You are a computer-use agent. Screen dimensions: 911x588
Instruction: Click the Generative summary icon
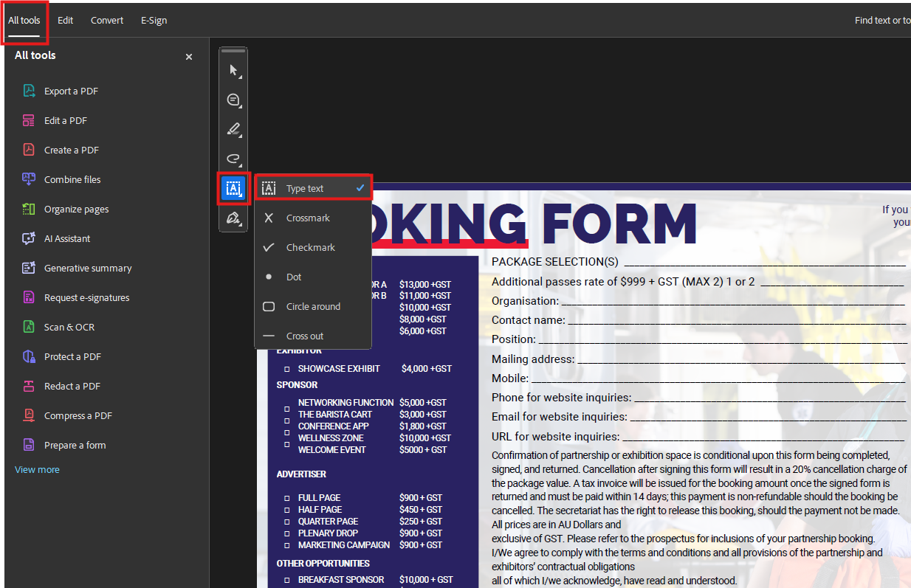pyautogui.click(x=29, y=268)
